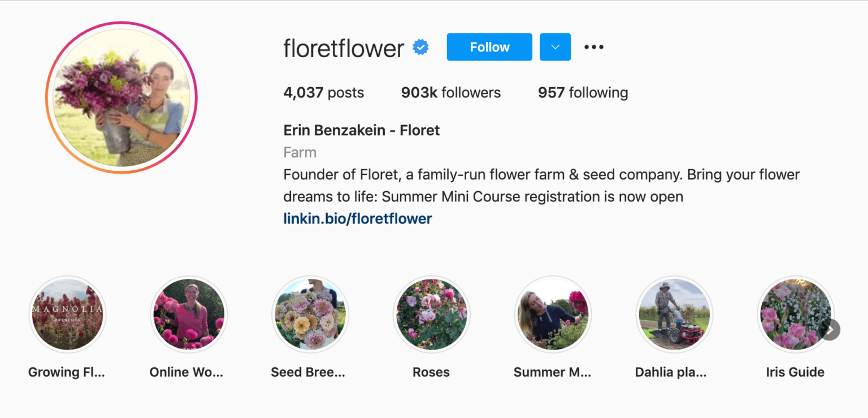This screenshot has height=418, width=868.
Task: Open the Online Wo... story highlight
Action: [x=189, y=314]
